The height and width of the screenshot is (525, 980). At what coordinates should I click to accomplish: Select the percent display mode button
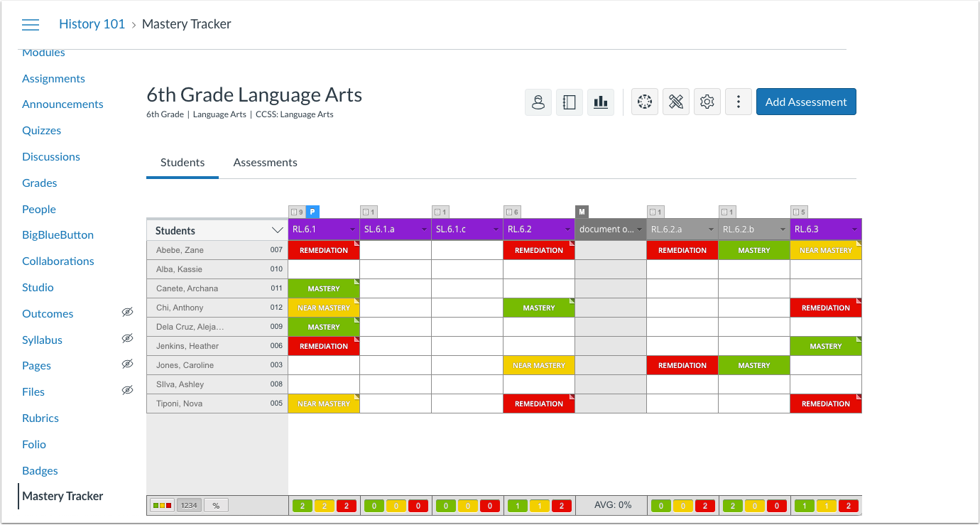[x=216, y=504]
